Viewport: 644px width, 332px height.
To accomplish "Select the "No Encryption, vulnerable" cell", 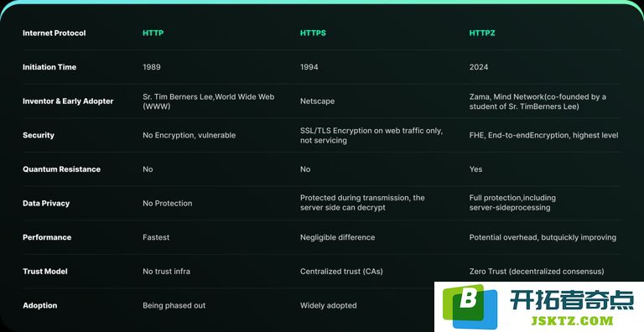I will tap(189, 135).
